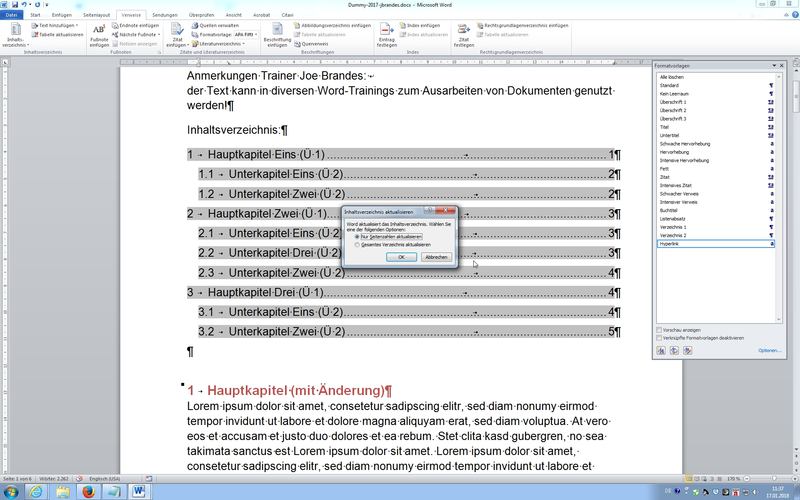Apply Standard style from list
The image size is (800, 500).
pos(714,85)
